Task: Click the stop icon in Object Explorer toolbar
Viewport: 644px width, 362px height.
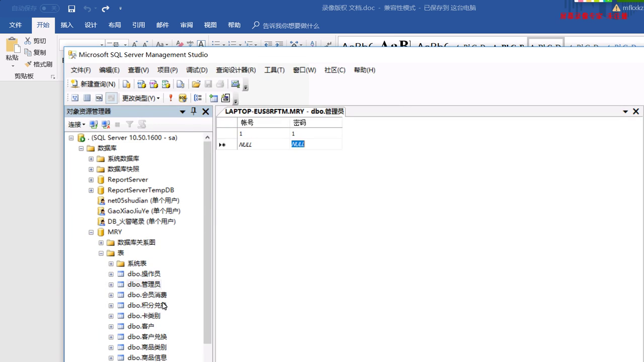Action: (117, 124)
